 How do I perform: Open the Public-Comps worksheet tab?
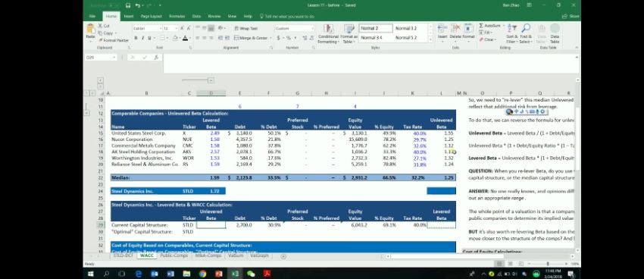pos(174,255)
